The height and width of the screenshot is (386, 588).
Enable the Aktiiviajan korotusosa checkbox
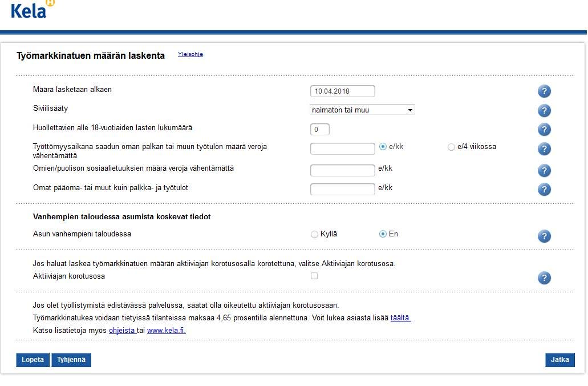tap(314, 276)
